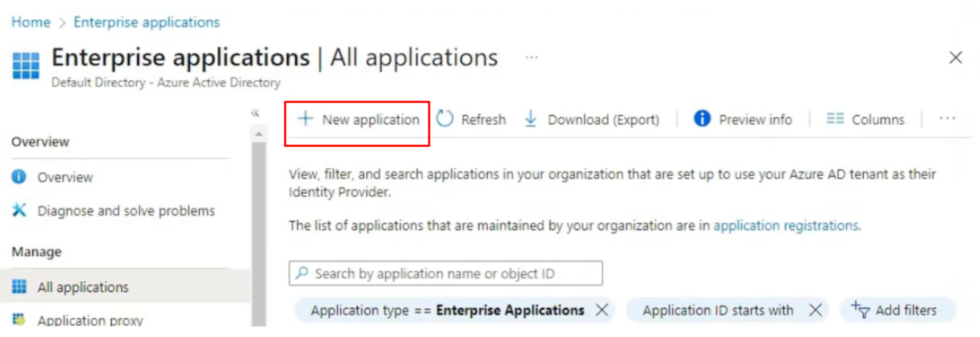Image resolution: width=980 pixels, height=337 pixels.
Task: Open the Columns chooser
Action: pyautogui.click(x=865, y=119)
